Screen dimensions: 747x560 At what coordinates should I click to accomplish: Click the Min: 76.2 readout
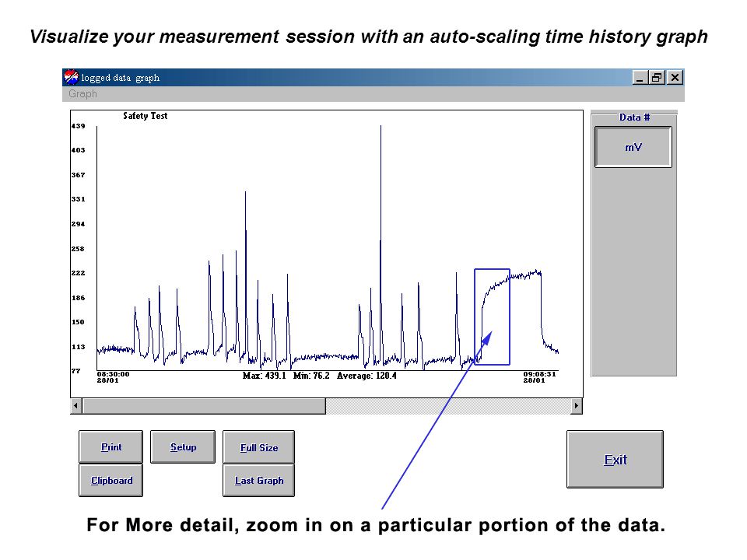click(x=311, y=376)
